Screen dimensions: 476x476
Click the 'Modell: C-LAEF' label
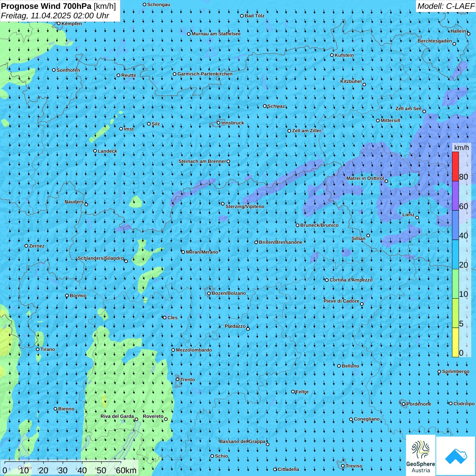point(446,6)
